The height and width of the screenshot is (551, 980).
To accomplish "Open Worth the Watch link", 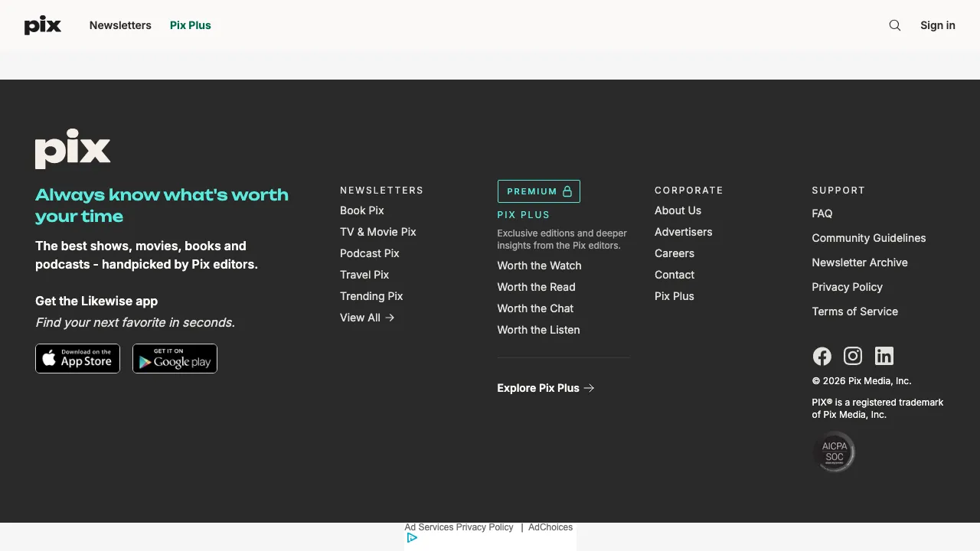I will (x=539, y=266).
